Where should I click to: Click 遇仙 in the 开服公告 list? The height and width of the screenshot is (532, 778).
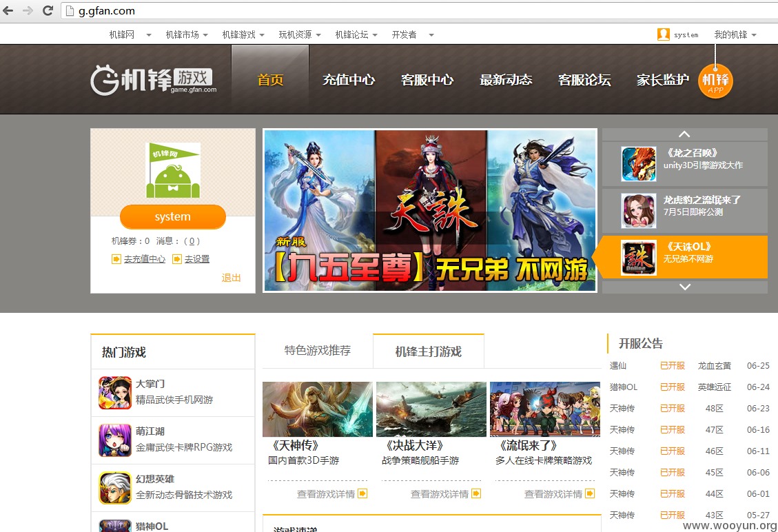coord(617,366)
